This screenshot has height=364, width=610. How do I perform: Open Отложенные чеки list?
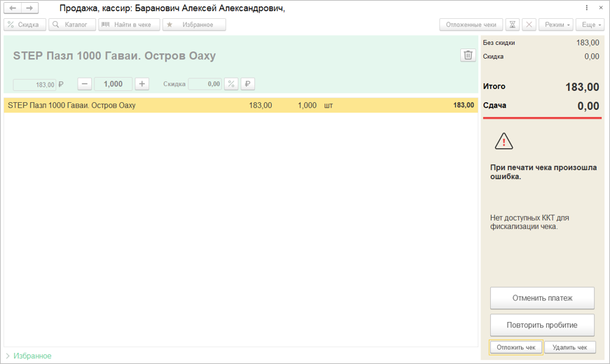coord(471,24)
